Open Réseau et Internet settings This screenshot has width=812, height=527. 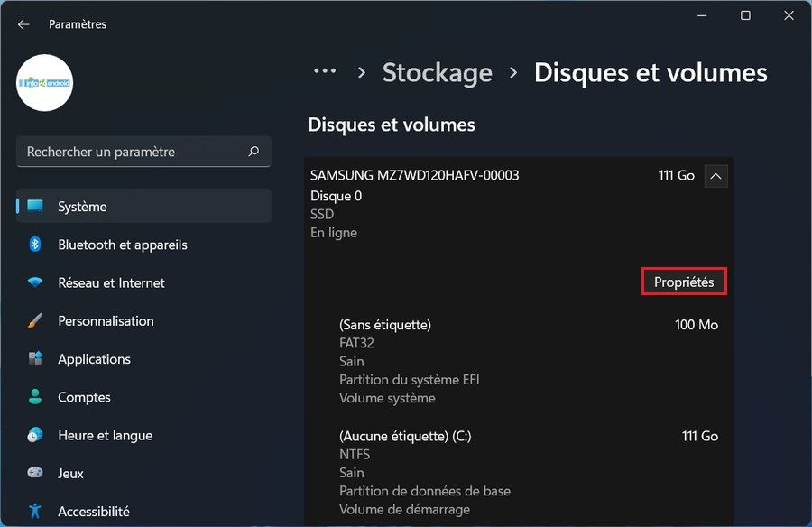[110, 282]
